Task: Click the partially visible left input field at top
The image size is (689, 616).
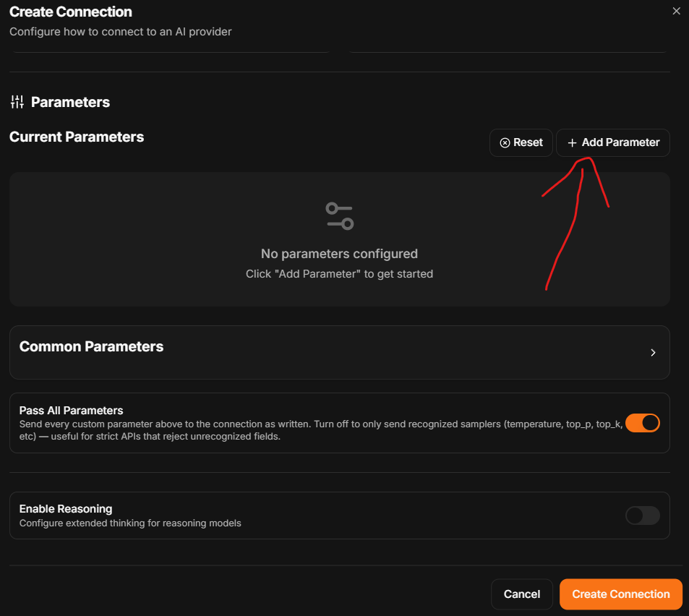Action: 171,51
